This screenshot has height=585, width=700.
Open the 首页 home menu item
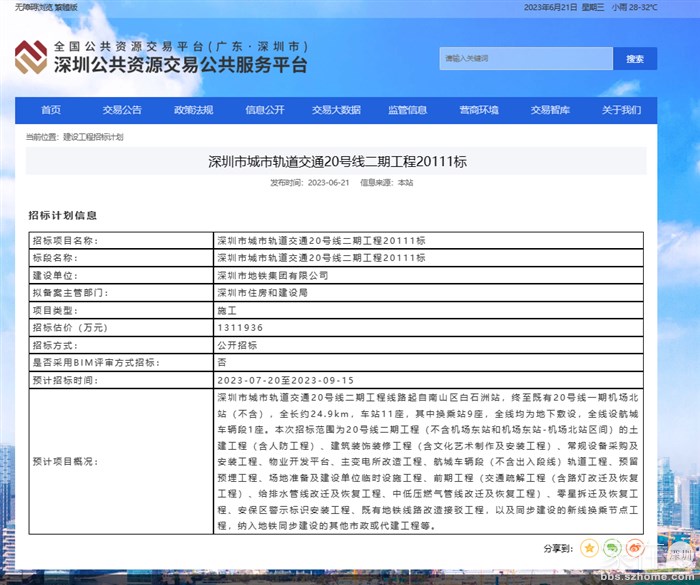pyautogui.click(x=51, y=110)
